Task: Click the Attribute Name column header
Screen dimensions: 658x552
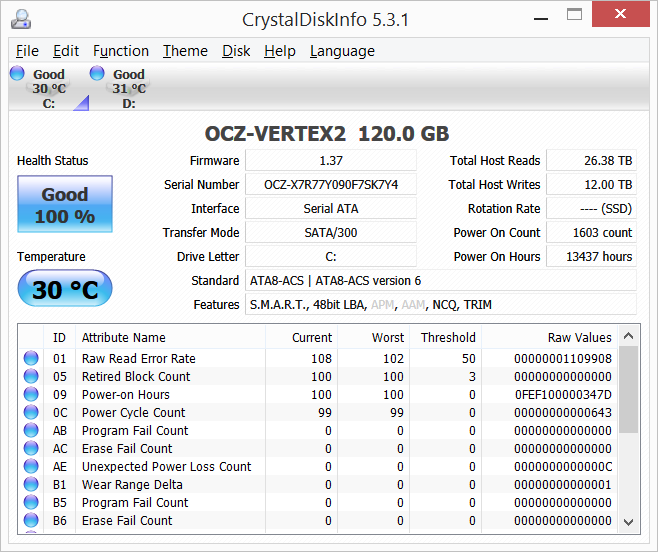Action: (170, 337)
